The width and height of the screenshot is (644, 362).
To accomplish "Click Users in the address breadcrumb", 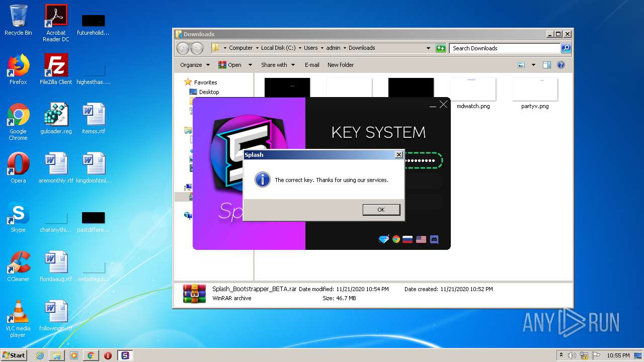I will tap(310, 48).
